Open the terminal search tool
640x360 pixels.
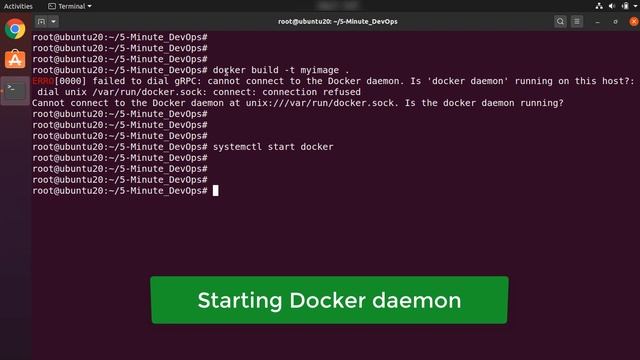560,21
